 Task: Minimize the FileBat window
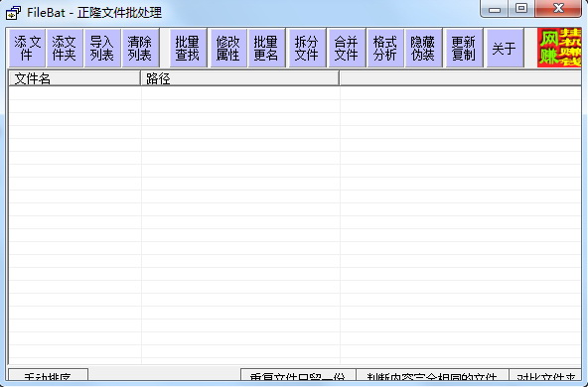click(x=495, y=9)
